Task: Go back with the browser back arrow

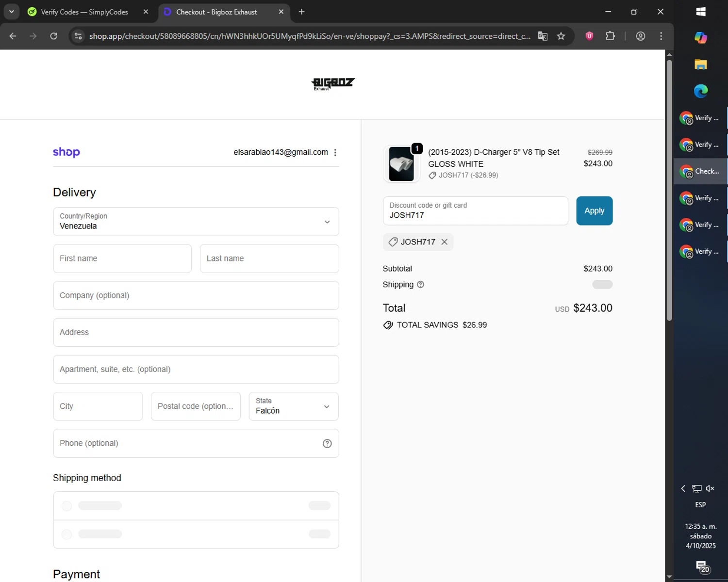Action: click(x=13, y=36)
